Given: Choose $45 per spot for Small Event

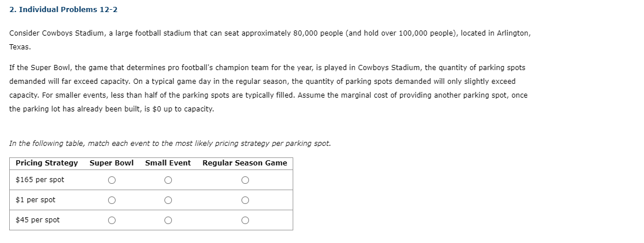Looking at the screenshot, I should point(168,221).
